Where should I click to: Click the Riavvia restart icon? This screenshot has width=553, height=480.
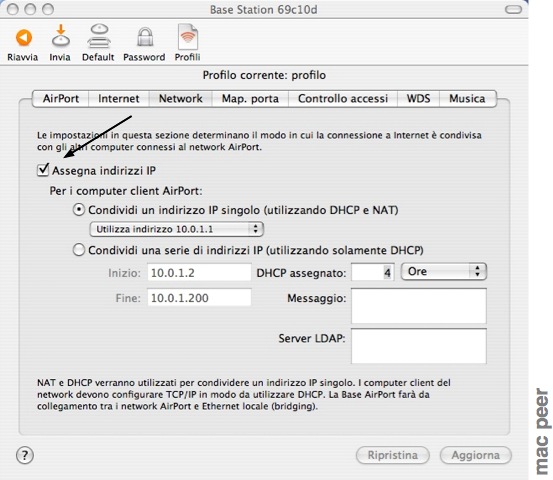point(24,38)
